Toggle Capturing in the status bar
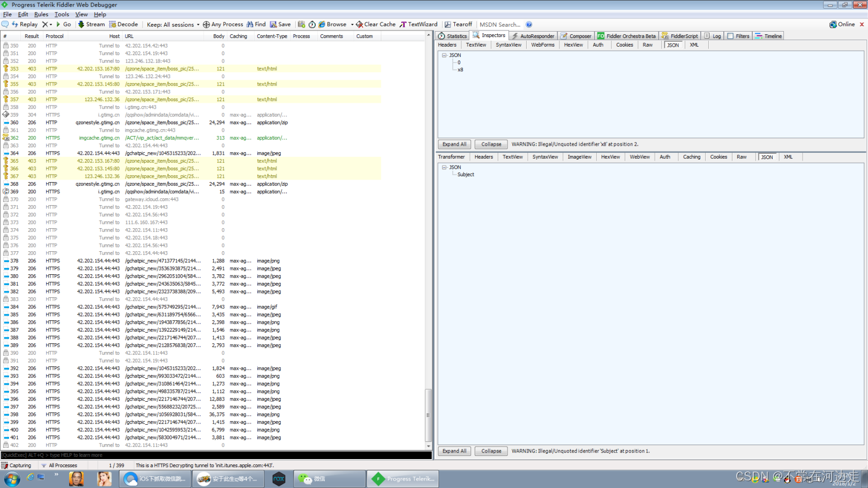This screenshot has height=488, width=868. [17, 466]
